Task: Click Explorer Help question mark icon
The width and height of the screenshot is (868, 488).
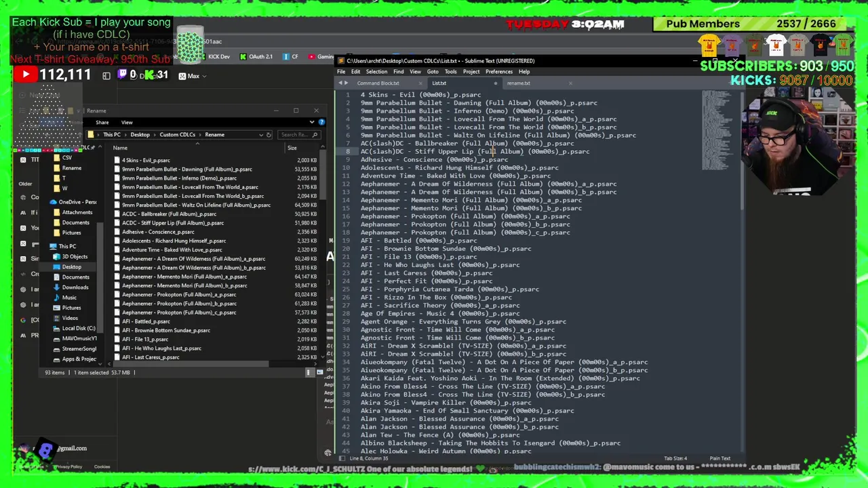Action: [x=321, y=122]
